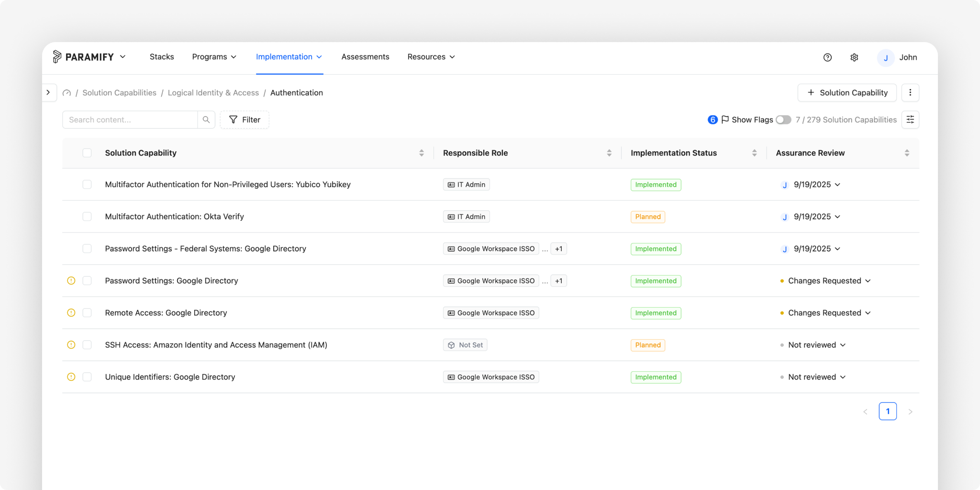The image size is (980, 490).
Task: Open Solution Capabilities breadcrumb link
Action: pyautogui.click(x=119, y=93)
